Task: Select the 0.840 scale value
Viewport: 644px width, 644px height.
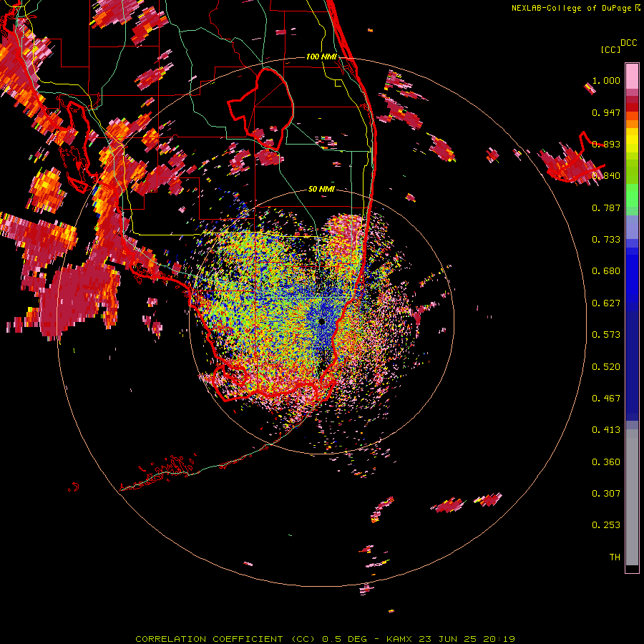Action: (x=606, y=176)
